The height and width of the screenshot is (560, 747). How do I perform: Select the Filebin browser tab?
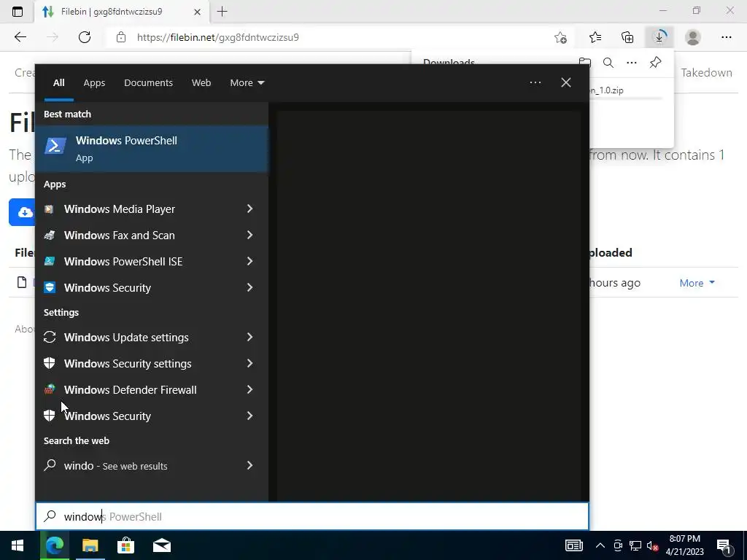pos(122,12)
